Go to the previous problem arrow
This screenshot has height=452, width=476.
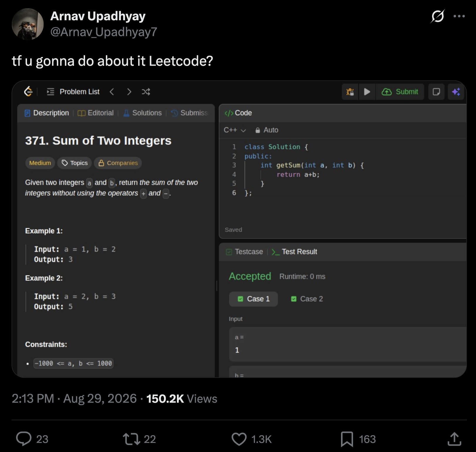(x=112, y=92)
